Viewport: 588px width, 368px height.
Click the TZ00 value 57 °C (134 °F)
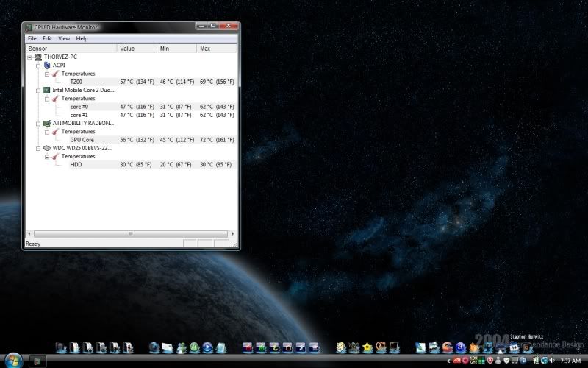pyautogui.click(x=137, y=82)
